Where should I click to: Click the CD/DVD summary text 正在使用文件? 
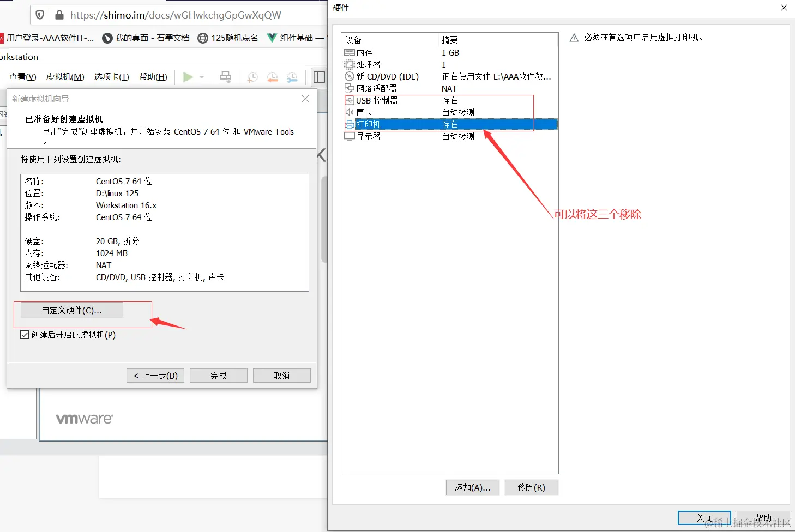click(x=496, y=76)
